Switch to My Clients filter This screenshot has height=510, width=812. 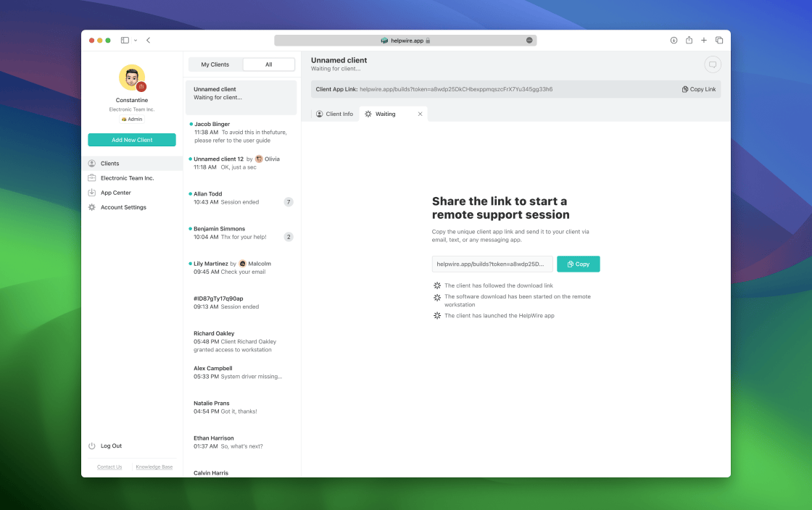(215, 64)
